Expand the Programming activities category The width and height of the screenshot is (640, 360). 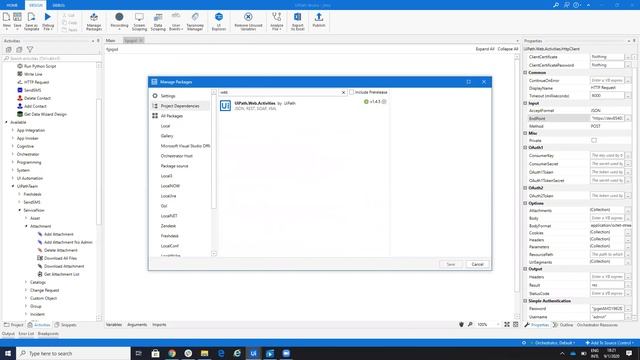pos(13,162)
